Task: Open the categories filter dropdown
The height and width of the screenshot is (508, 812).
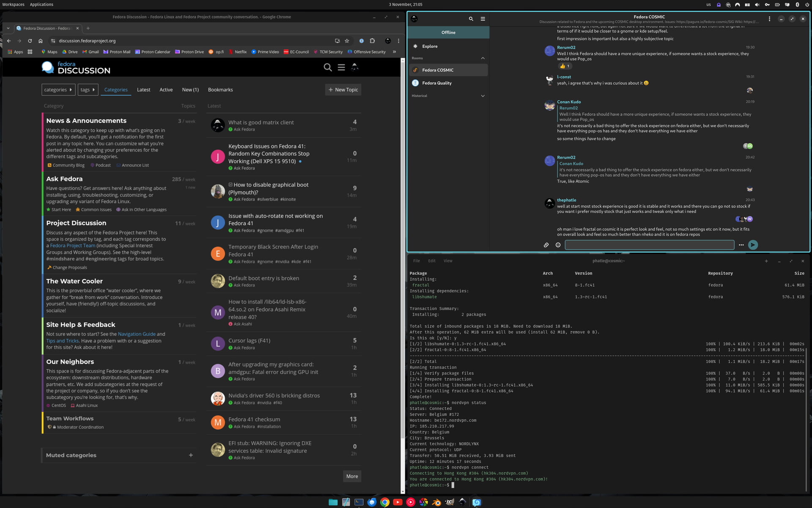Action: pyautogui.click(x=58, y=90)
